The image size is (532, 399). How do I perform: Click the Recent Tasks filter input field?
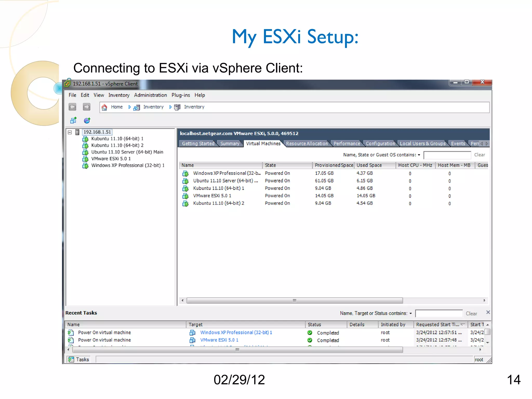coord(439,314)
